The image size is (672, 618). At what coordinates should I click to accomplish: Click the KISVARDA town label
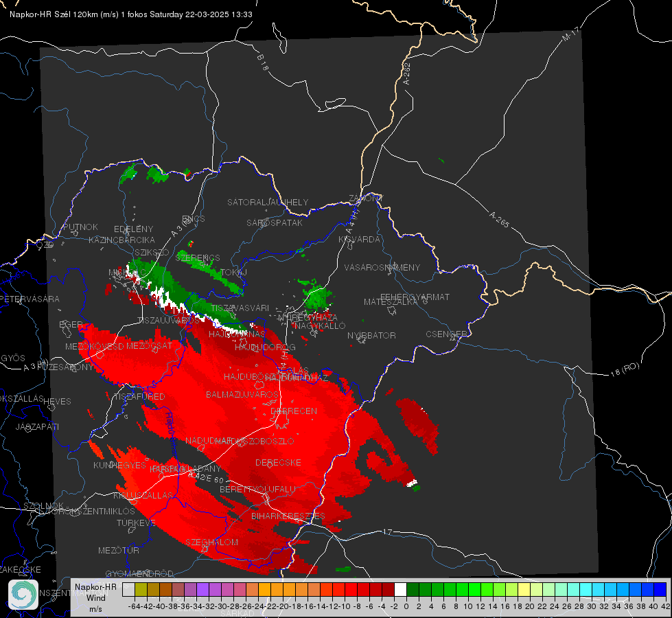pos(359,240)
